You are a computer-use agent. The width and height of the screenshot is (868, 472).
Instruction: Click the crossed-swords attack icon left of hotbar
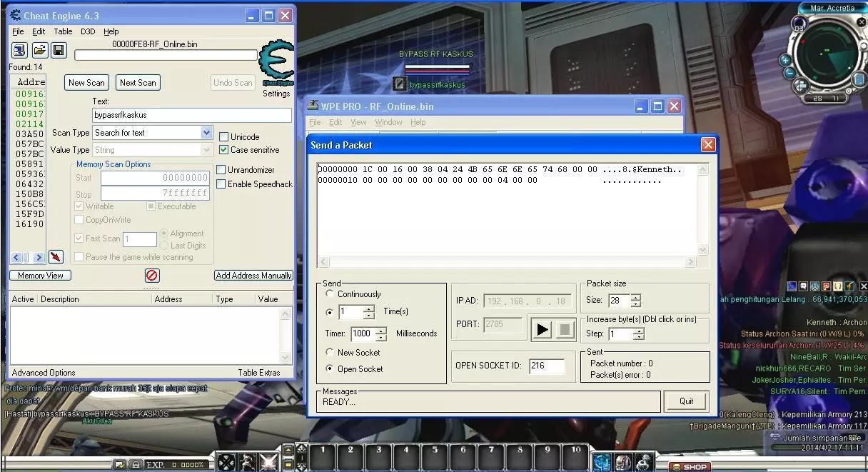(x=268, y=462)
